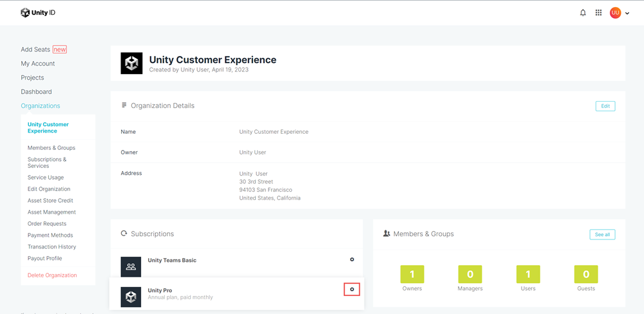The height and width of the screenshot is (314, 644).
Task: Select Organizations in sidebar
Action: tap(40, 106)
